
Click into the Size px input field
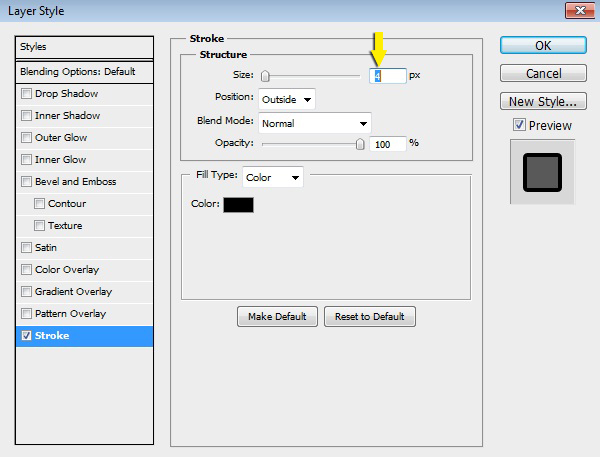tap(388, 76)
